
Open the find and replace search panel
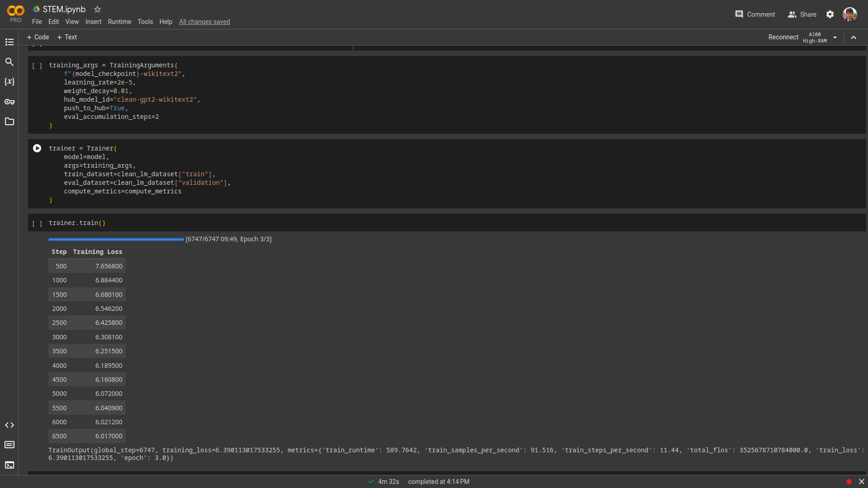coord(9,62)
